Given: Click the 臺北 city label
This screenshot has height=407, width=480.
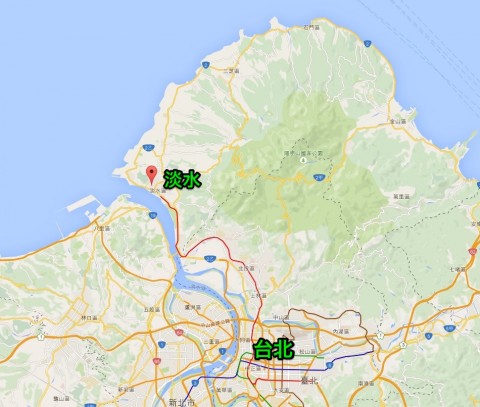Looking at the screenshot, I should click(x=309, y=380).
